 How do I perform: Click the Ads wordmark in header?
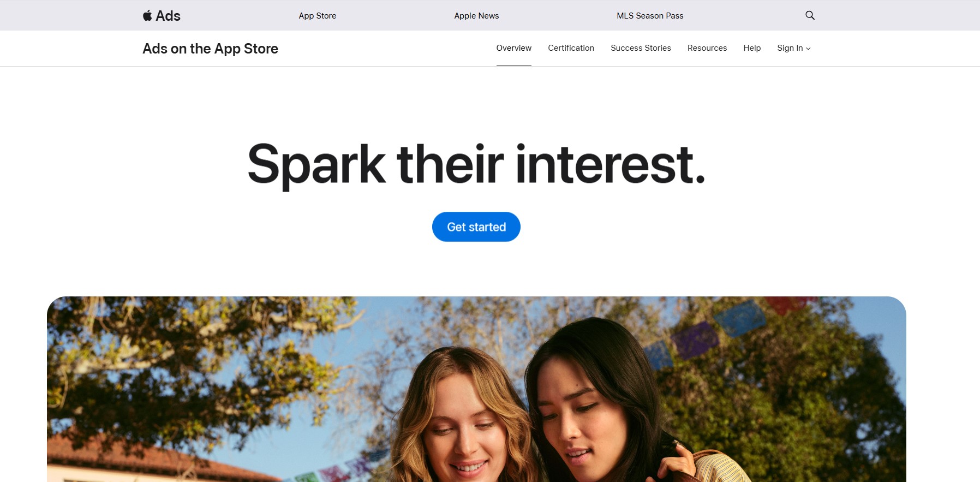(x=168, y=16)
